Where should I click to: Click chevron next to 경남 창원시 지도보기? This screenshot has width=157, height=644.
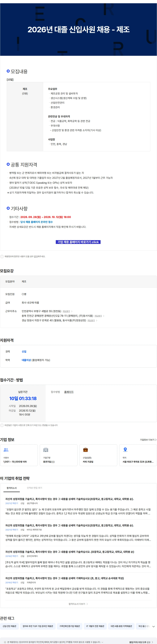pos(97,321)
